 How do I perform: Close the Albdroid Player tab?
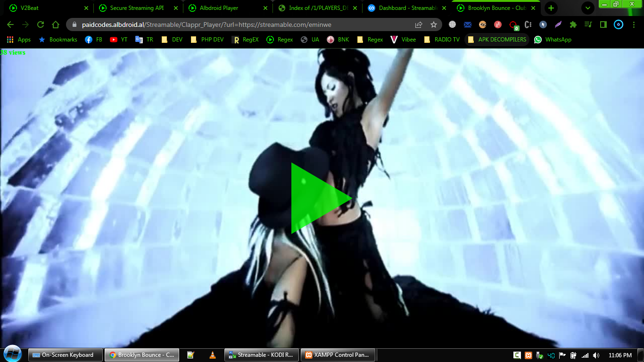265,8
